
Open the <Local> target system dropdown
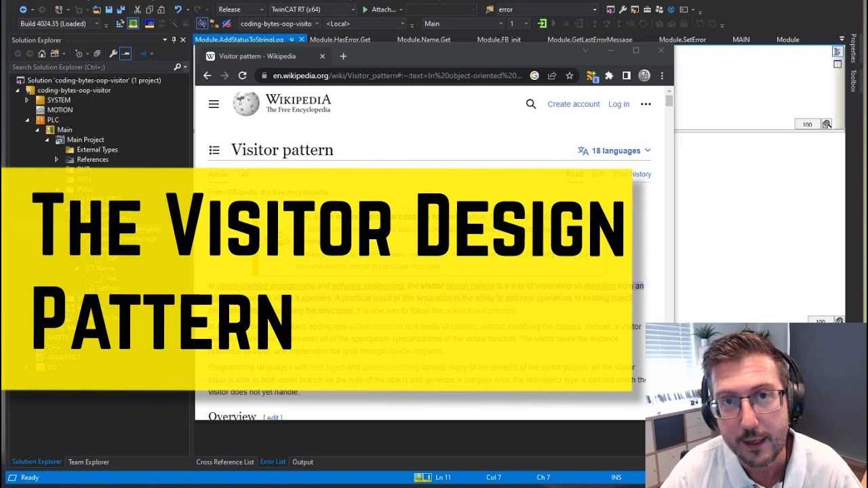(365, 24)
